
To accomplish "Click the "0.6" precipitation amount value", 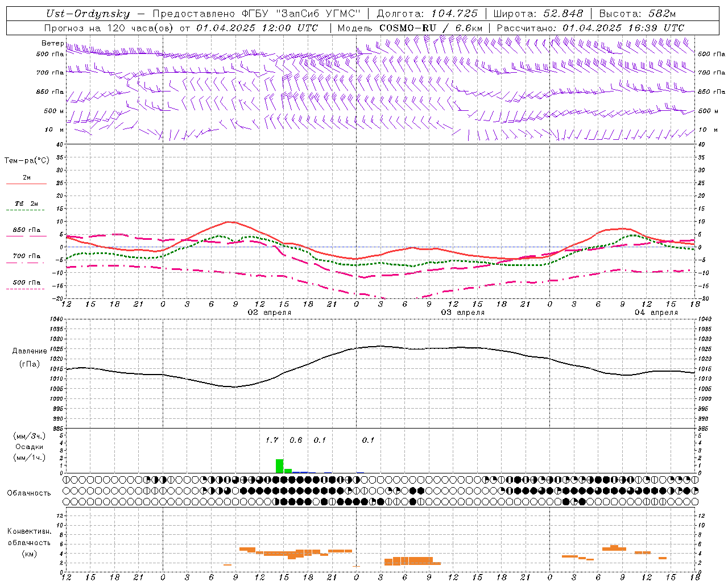I will point(296,440).
